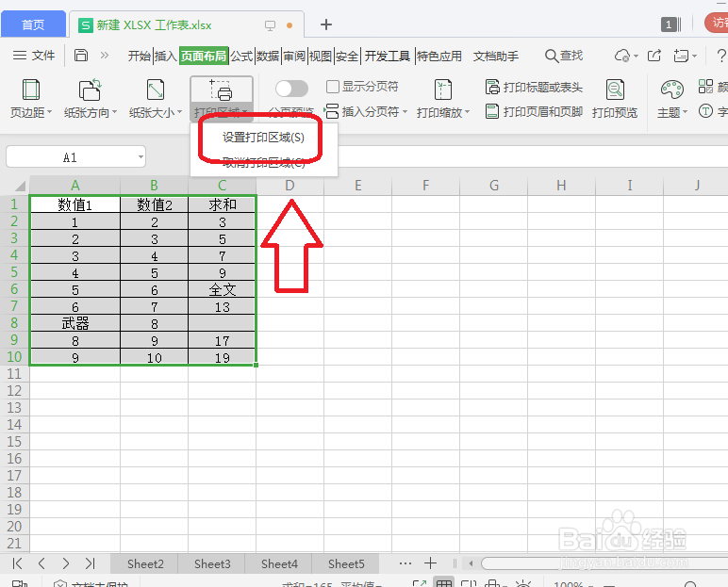This screenshot has height=587, width=728.
Task: Switch to 开始 ribbon tab
Action: pyautogui.click(x=140, y=57)
